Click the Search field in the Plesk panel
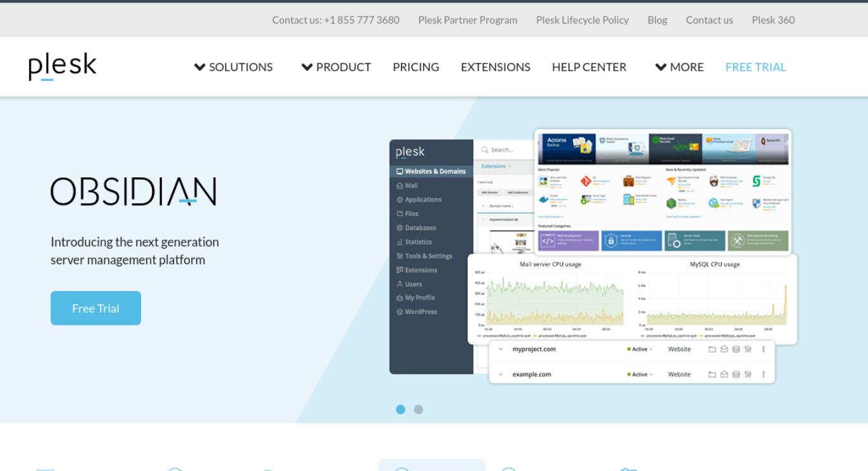 pos(505,150)
